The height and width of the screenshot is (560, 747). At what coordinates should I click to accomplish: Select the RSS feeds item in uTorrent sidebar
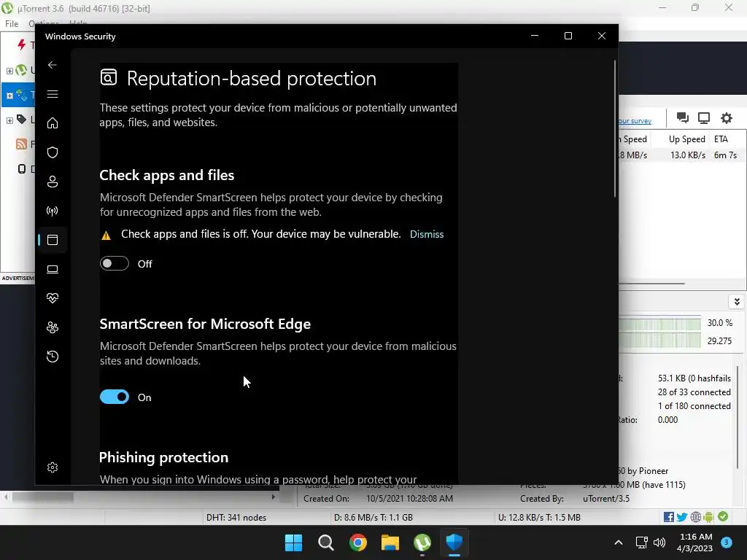click(21, 144)
